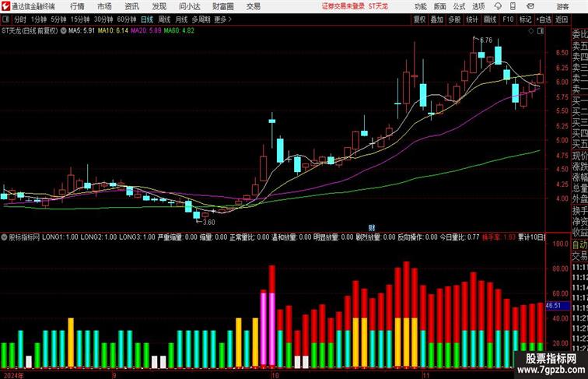Expand 更多 period options
588x379 pixels.
222,19
